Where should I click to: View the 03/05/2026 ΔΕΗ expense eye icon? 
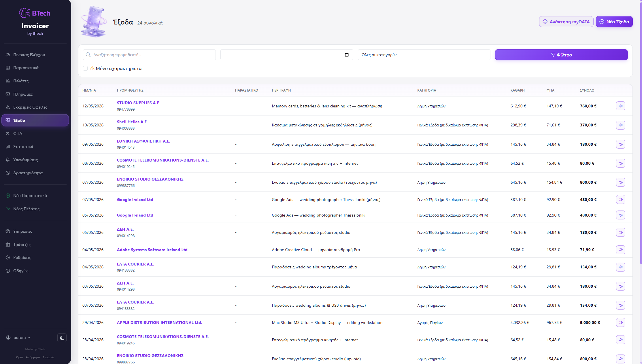tap(621, 286)
